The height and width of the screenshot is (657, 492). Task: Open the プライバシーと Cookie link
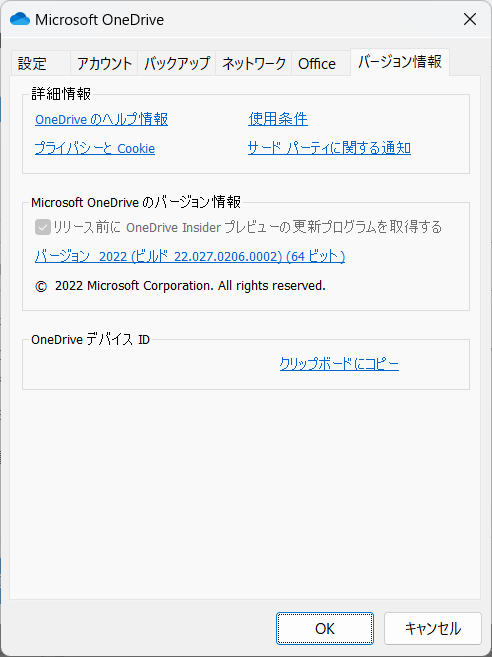(x=95, y=148)
